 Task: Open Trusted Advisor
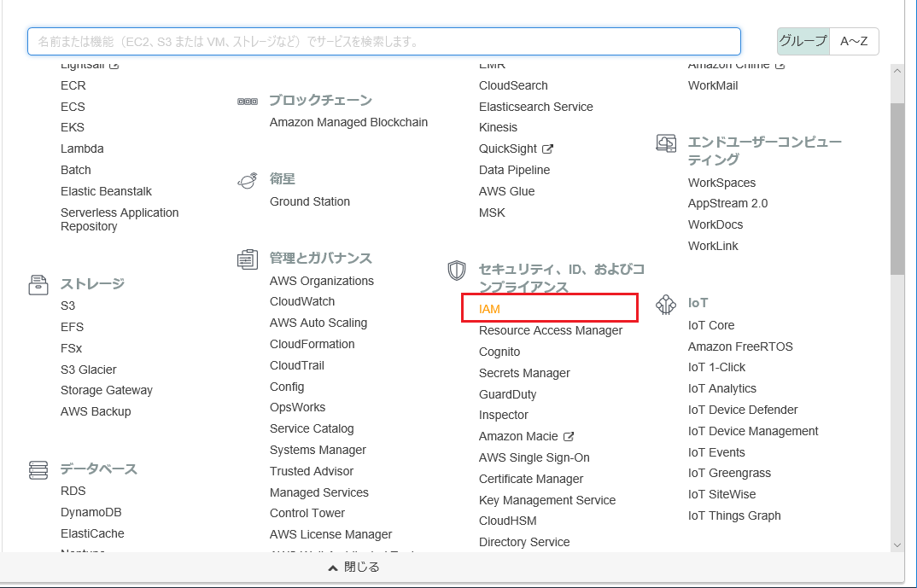click(x=311, y=471)
